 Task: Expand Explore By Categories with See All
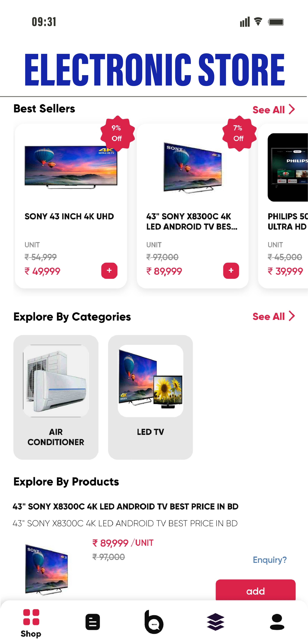pos(273,316)
